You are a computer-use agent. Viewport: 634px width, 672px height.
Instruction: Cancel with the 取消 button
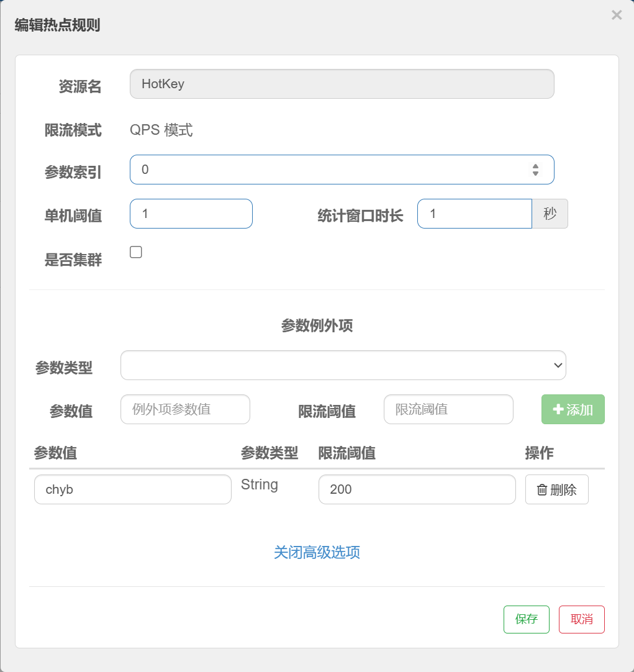(581, 619)
